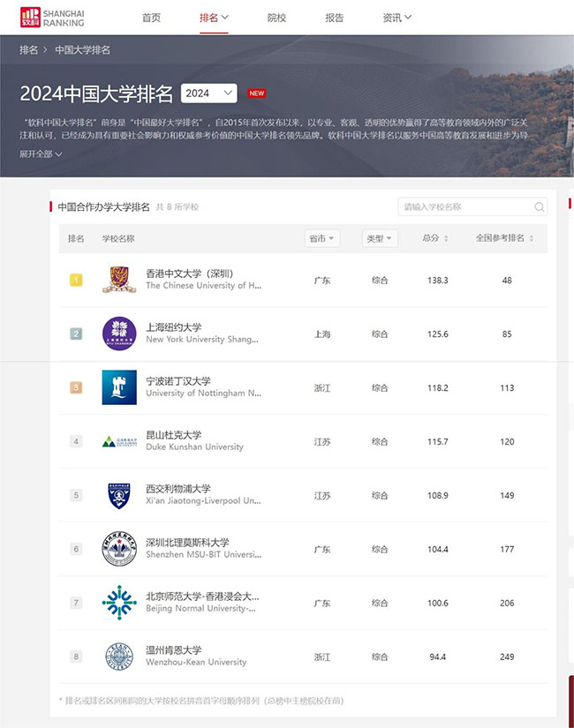Image resolution: width=574 pixels, height=728 pixels.
Task: Open Shenzhen MSU-BIT University logo
Action: click(119, 549)
